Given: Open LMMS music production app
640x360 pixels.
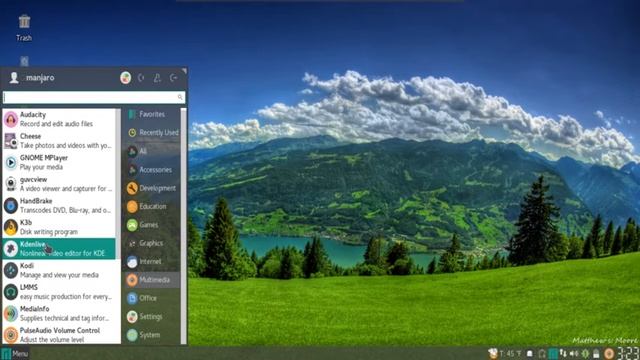Looking at the screenshot, I should (59, 292).
